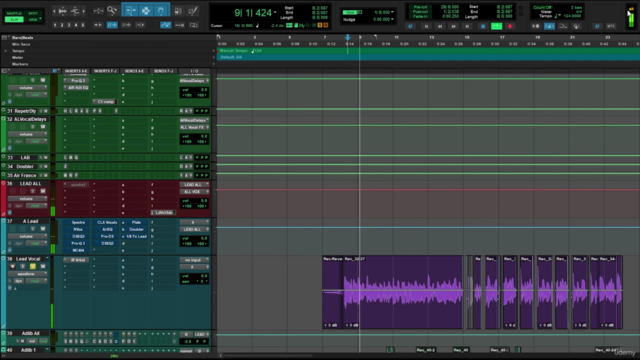Open LEAD ALL output 'ALL VOX' selector
Viewport: 640px width, 360px height.
click(194, 192)
